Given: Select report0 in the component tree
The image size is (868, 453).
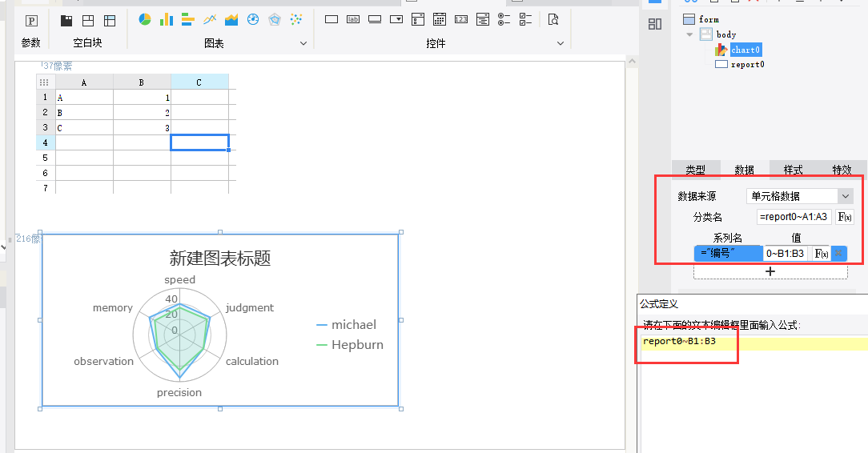Looking at the screenshot, I should [x=747, y=65].
